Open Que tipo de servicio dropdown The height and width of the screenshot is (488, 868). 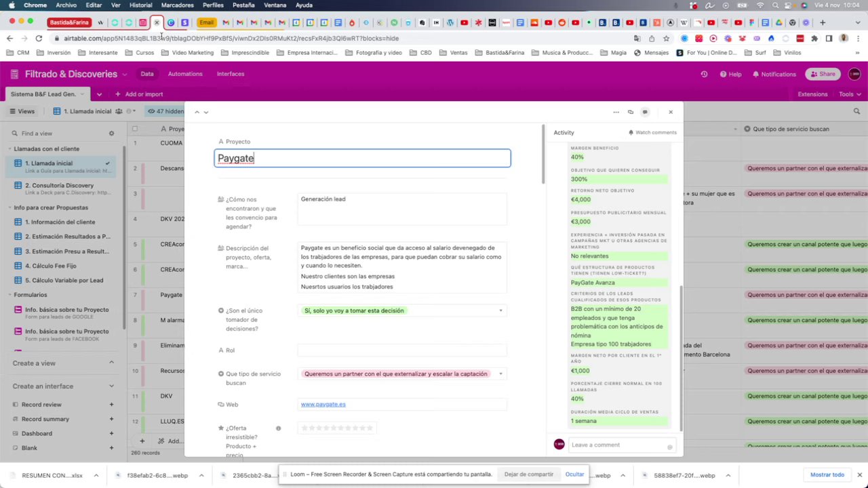tap(402, 373)
